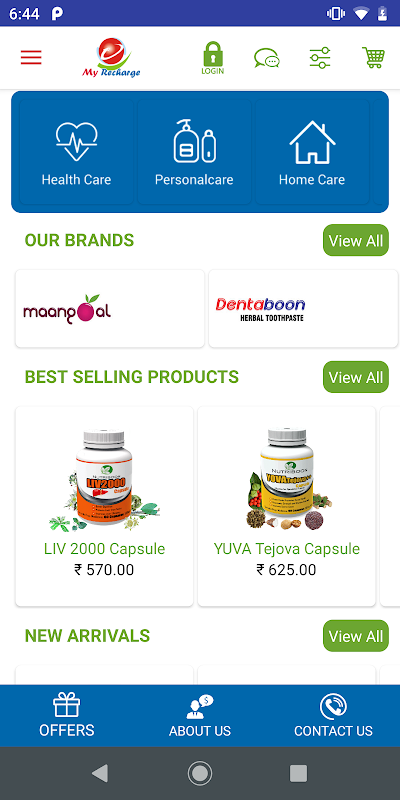
Task: View all BEST SELLING PRODUCTS
Action: (x=356, y=377)
